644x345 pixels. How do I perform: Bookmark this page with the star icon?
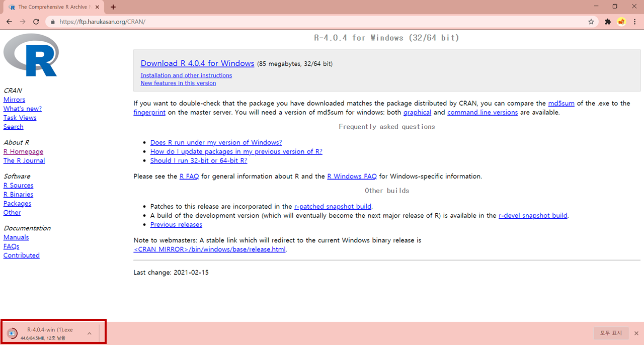click(591, 22)
